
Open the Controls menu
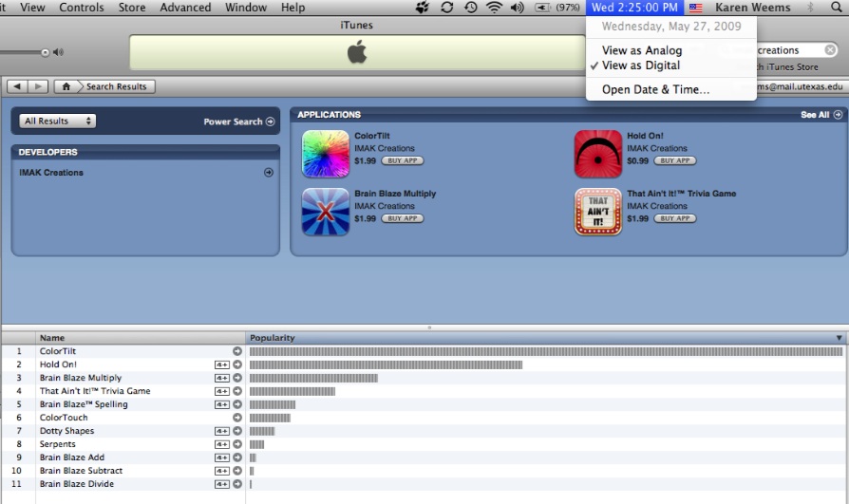82,7
